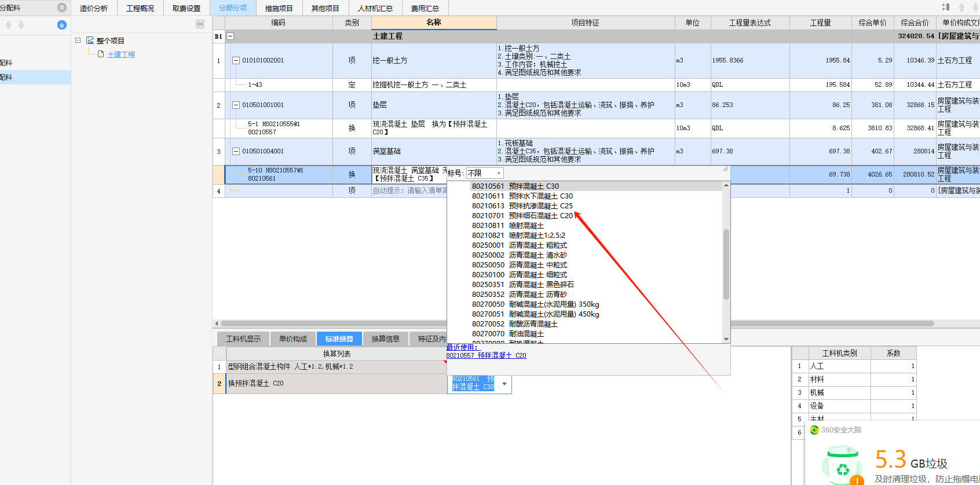Open the 预拌混凝土 C30 combo box arrow
980x485 pixels.
(x=504, y=384)
